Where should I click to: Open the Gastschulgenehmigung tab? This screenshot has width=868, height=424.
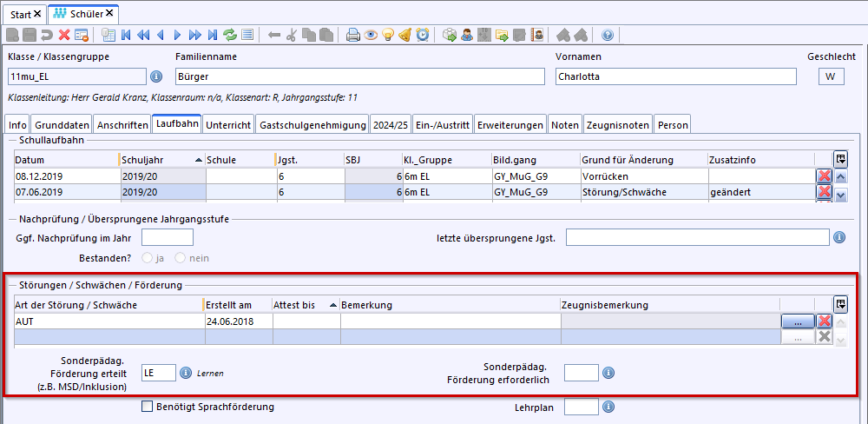[x=312, y=125]
